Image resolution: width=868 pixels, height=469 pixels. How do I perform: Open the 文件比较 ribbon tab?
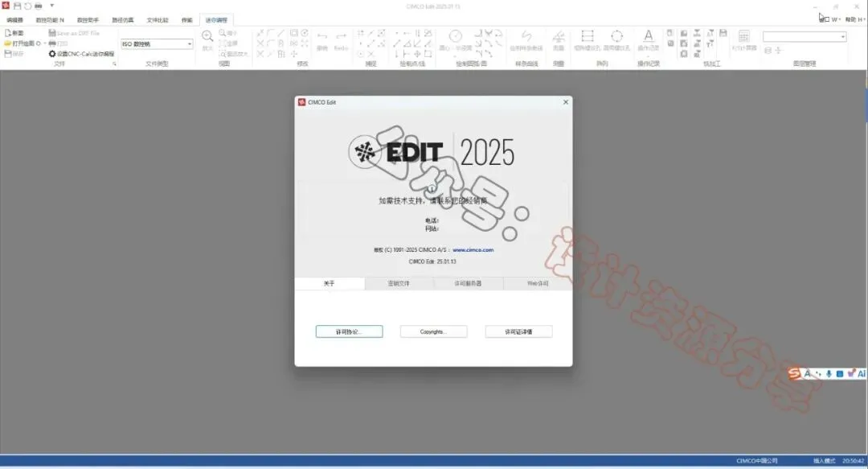point(158,20)
